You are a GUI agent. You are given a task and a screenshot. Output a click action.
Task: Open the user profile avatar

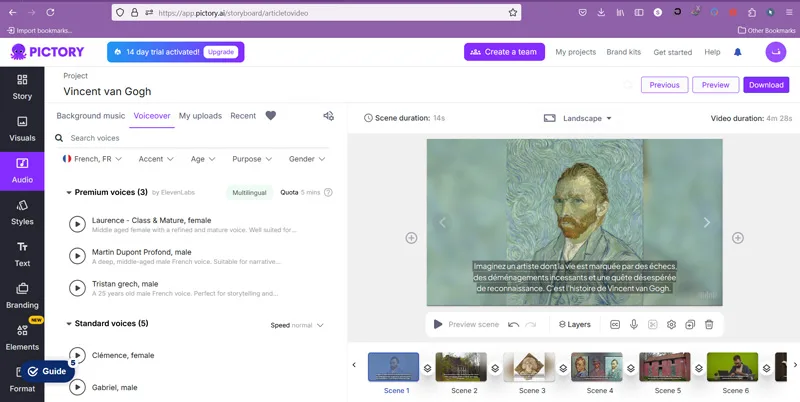click(x=776, y=52)
